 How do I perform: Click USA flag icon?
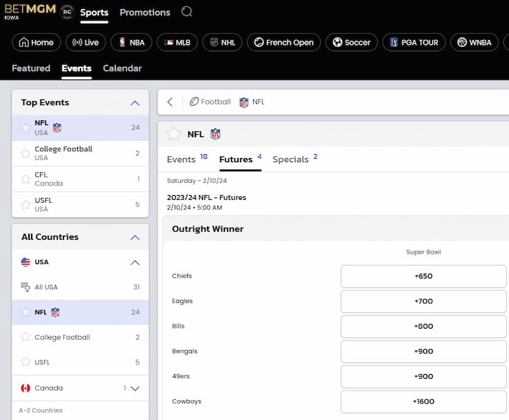25,262
